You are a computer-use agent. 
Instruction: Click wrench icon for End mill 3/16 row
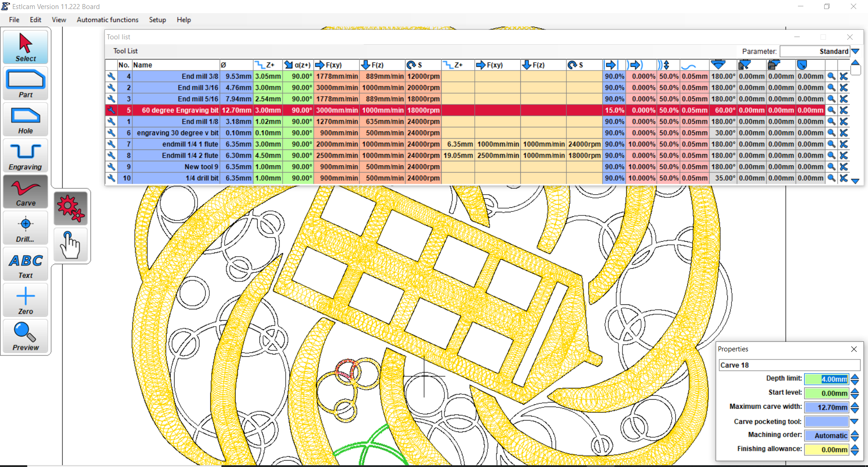[111, 88]
